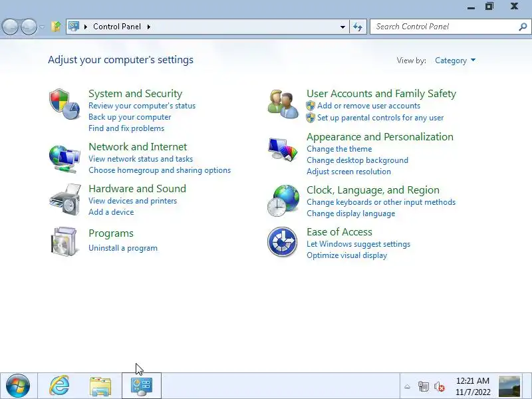The width and height of the screenshot is (532, 399).
Task: Click View network status and tasks
Action: click(x=140, y=159)
